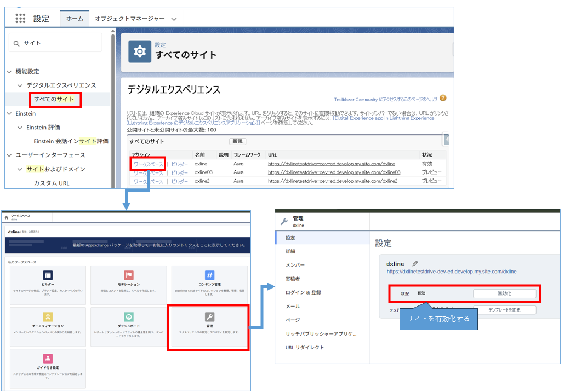Click the pencil edit icon beside dxline
The height and width of the screenshot is (392, 570).
415,263
